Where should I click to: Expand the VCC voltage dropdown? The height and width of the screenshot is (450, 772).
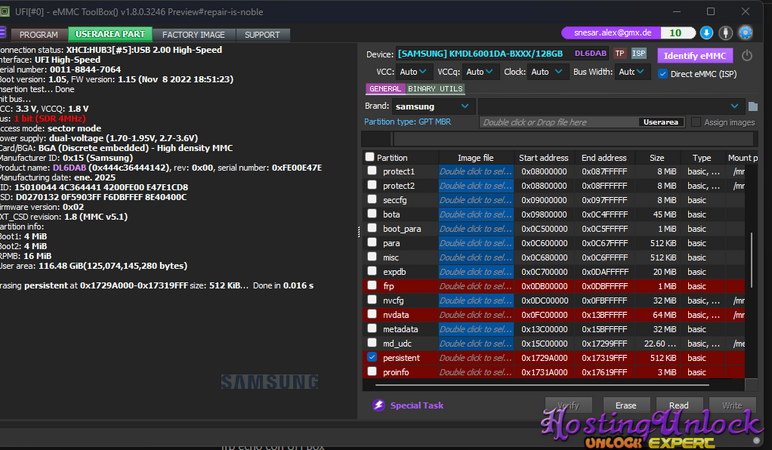pos(415,72)
